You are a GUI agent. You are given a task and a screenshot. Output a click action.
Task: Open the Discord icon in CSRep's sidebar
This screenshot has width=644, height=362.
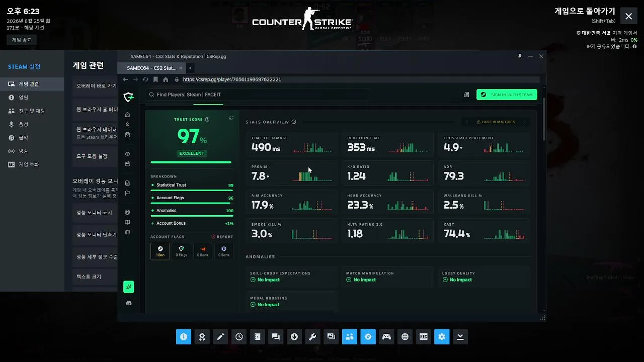129,303
